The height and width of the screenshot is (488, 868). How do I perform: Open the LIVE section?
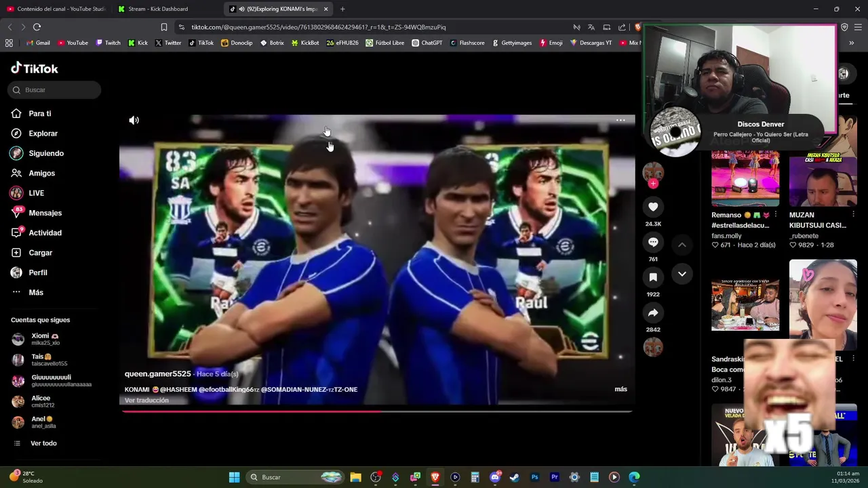[36, 193]
